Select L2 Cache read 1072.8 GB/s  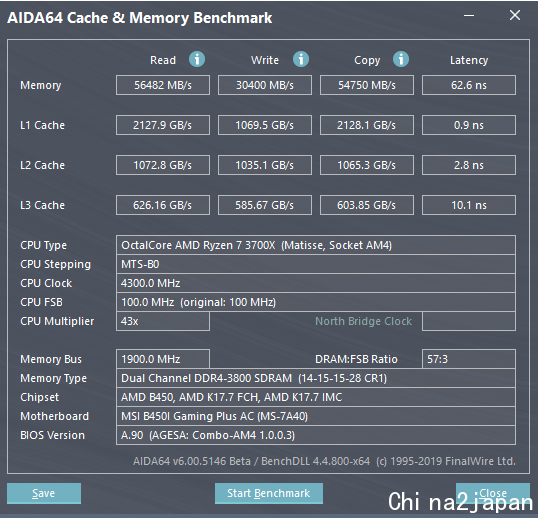click(163, 165)
